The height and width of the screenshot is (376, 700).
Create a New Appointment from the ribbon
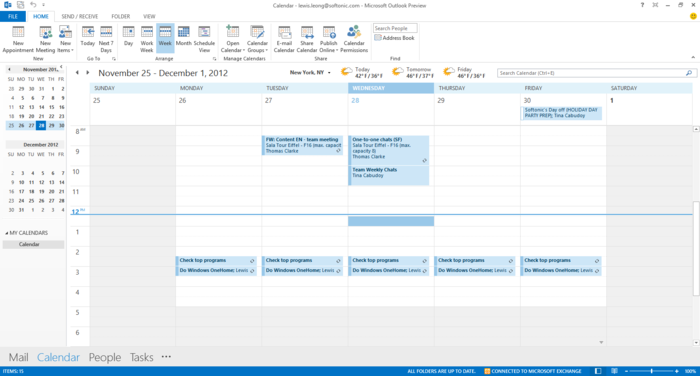[18, 39]
